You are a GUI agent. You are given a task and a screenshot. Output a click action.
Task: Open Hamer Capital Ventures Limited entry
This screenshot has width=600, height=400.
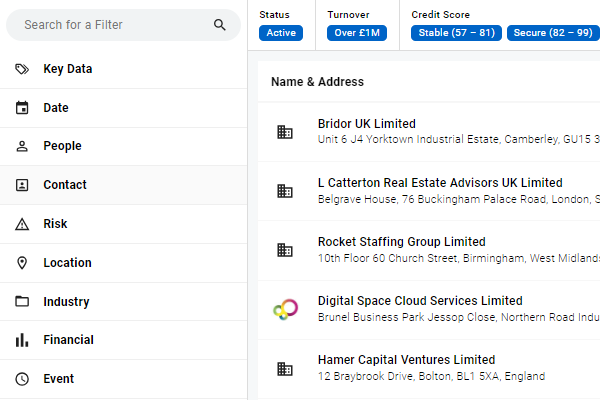tap(406, 360)
